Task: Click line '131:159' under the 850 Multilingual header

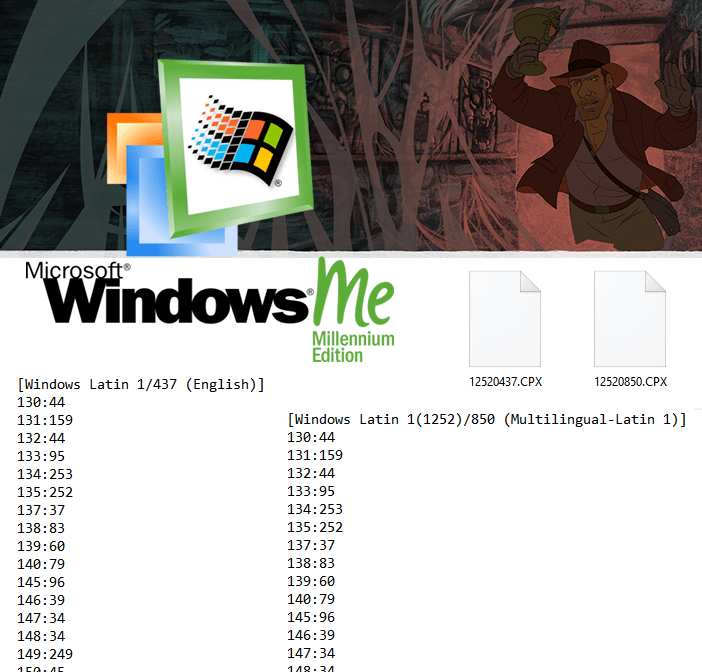Action: coord(315,455)
